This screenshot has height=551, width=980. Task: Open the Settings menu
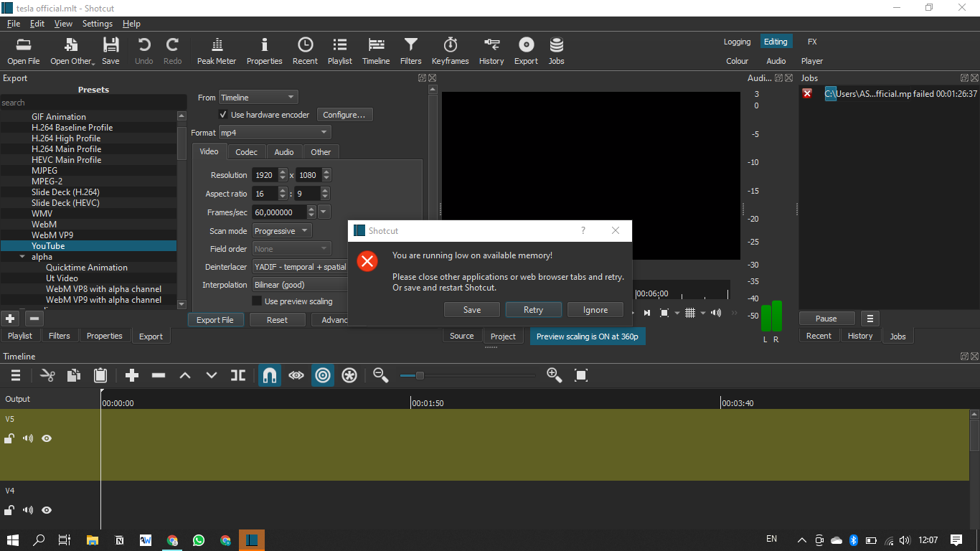(x=98, y=24)
